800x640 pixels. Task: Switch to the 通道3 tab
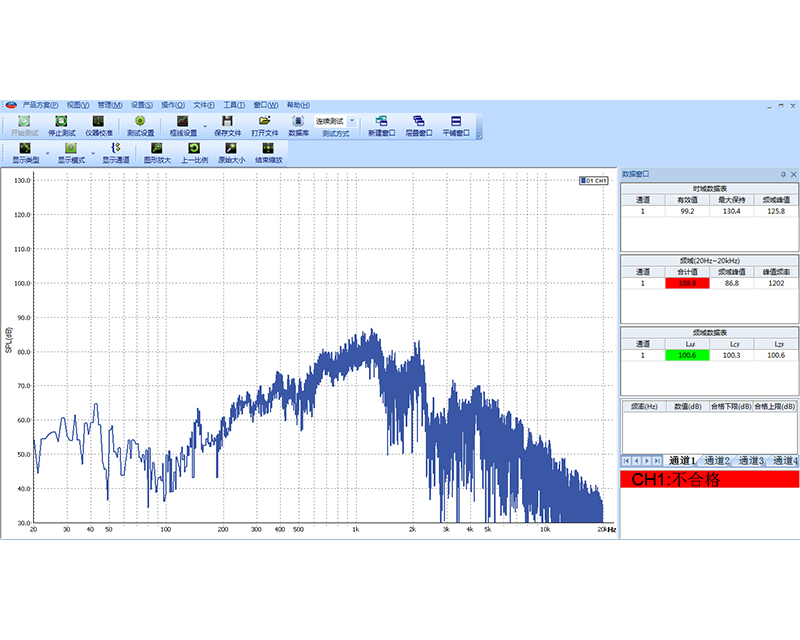[x=751, y=461]
